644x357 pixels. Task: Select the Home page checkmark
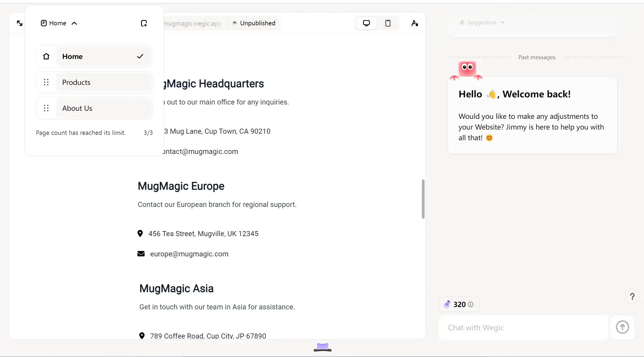pos(140,56)
